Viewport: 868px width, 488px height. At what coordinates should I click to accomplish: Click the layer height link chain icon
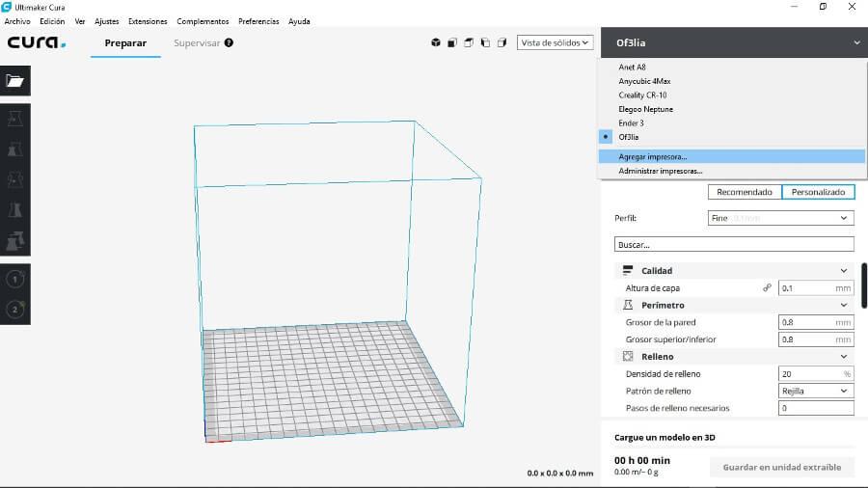767,287
